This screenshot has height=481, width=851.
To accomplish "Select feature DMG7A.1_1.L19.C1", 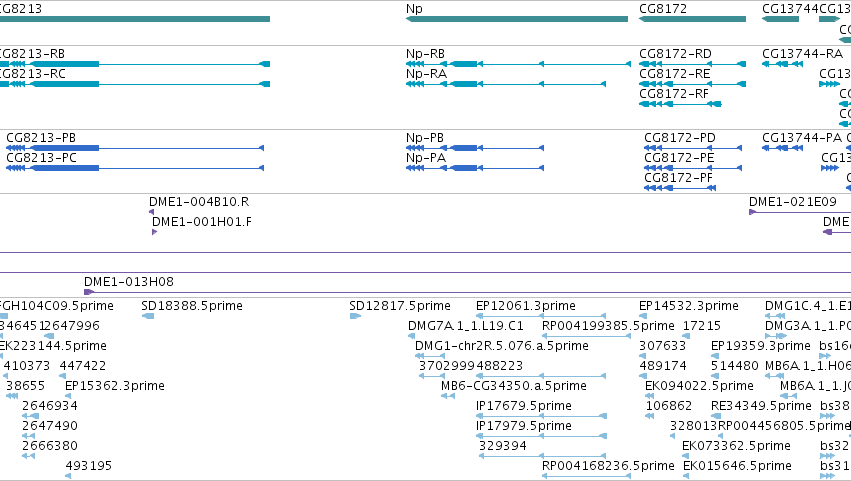I will click(411, 336).
